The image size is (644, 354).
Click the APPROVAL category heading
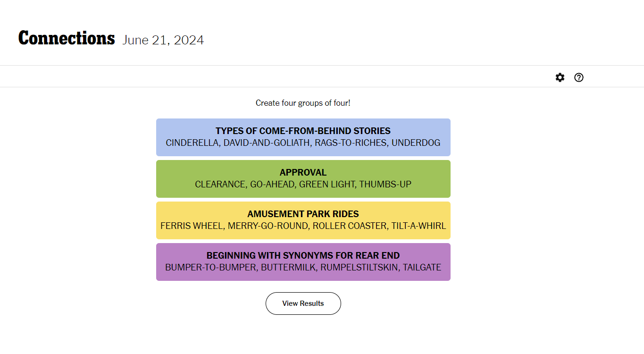pyautogui.click(x=303, y=172)
